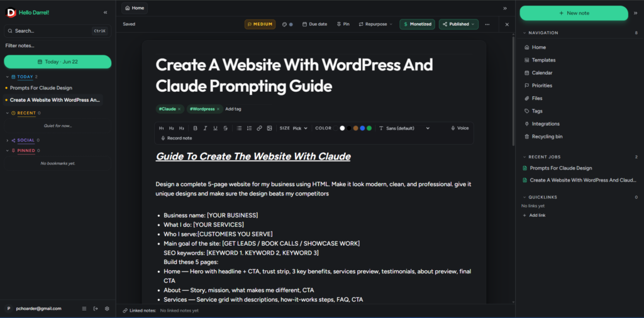Viewport: 644px width, 318px height.
Task: Toggle italic formatting
Action: click(x=206, y=128)
